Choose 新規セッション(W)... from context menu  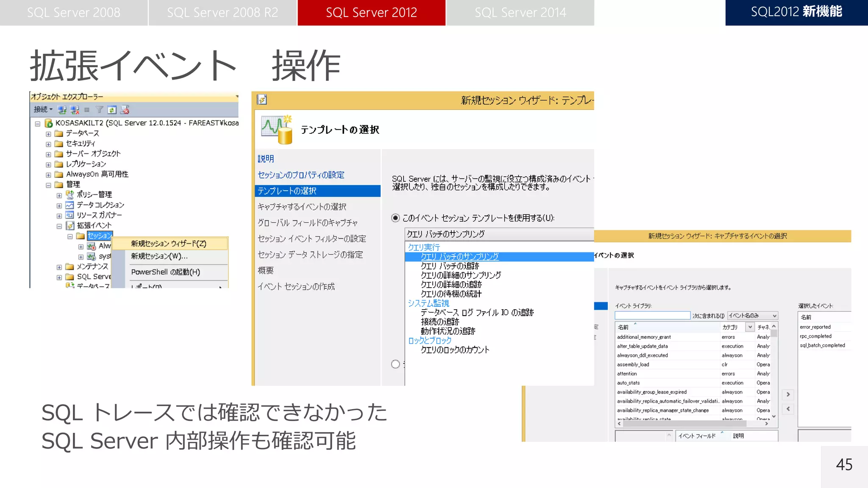pos(160,256)
